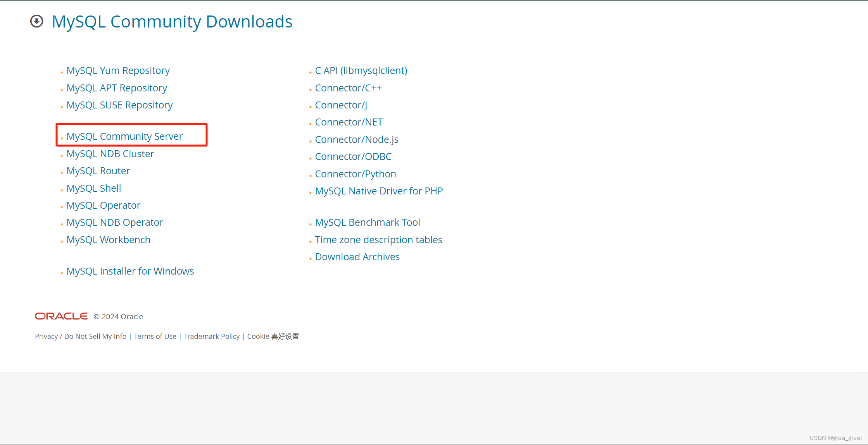868x445 pixels.
Task: Open MySQL NDB Cluster link
Action: coord(110,154)
